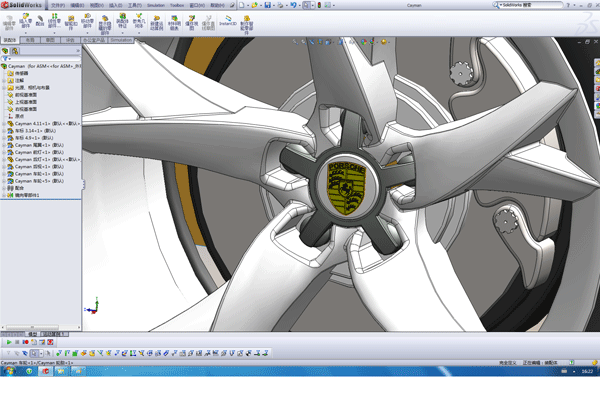Select Cayman 车轮<1> in the tree
Image resolution: width=600 pixels, height=400 pixels.
tap(39, 174)
